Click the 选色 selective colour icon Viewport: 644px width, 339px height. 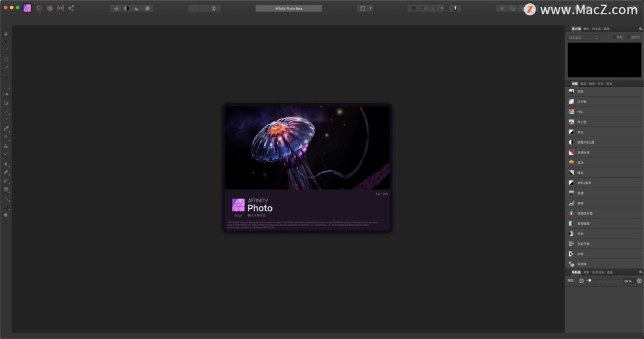[571, 233]
